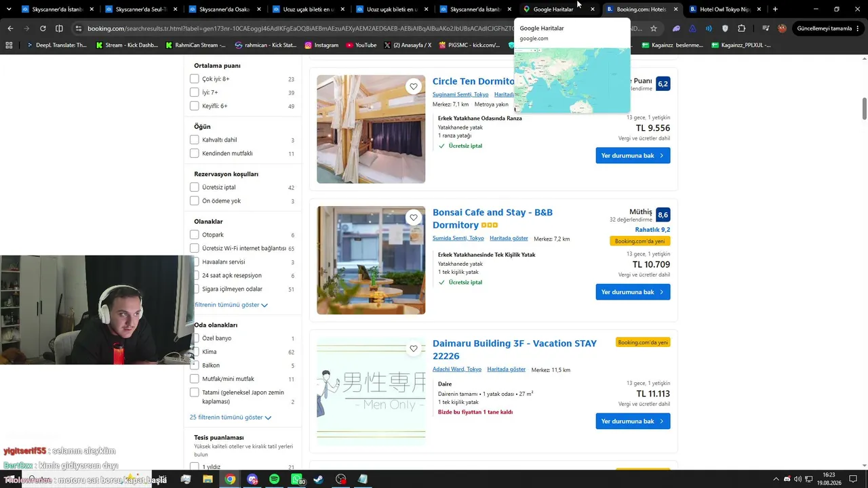Check the 'Tatami' room facility filter

pos(195,392)
